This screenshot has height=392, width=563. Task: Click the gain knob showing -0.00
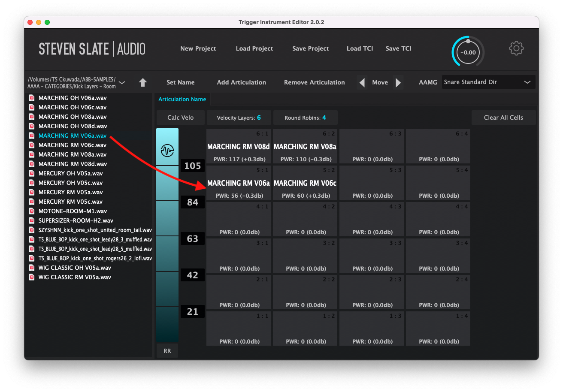tap(468, 52)
